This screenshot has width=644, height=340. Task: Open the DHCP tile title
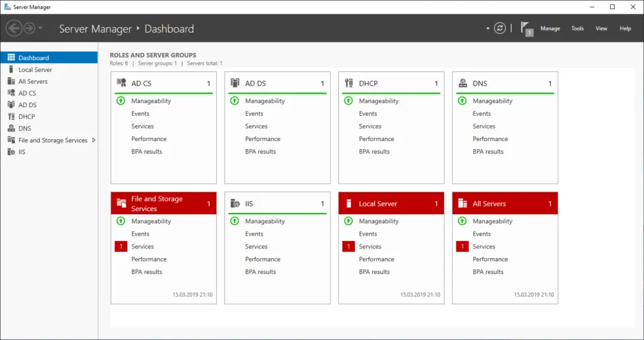click(x=369, y=84)
